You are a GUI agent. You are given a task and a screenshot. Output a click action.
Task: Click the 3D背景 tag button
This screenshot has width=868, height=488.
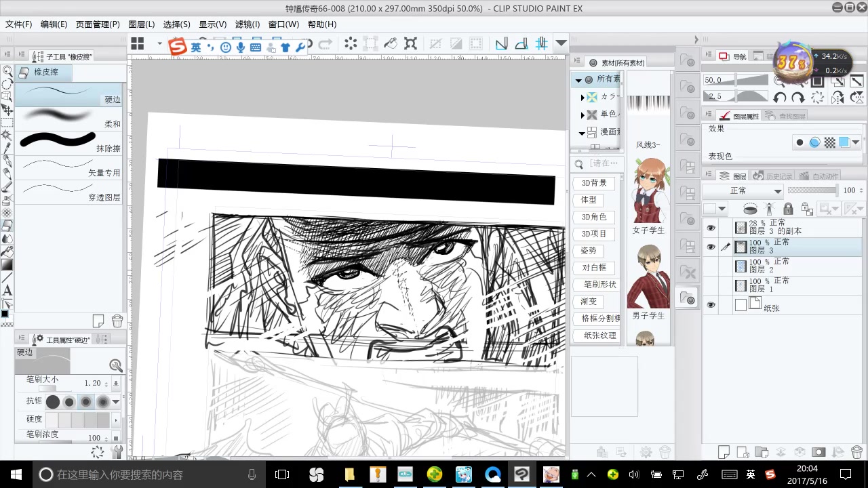[x=594, y=183]
